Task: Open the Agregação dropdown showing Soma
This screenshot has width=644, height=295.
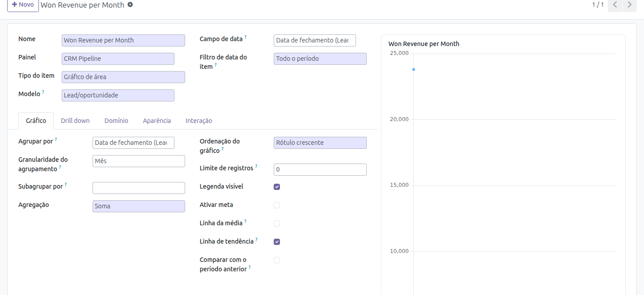Action: [x=139, y=206]
